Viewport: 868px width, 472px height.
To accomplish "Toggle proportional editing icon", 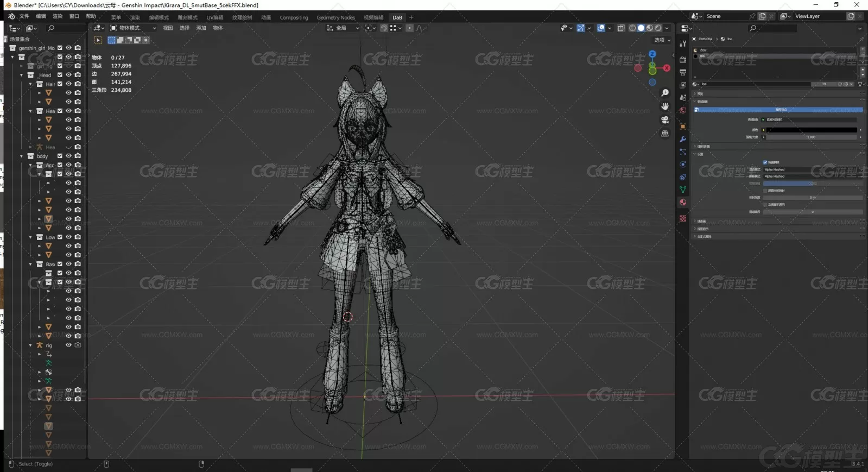I will (410, 28).
